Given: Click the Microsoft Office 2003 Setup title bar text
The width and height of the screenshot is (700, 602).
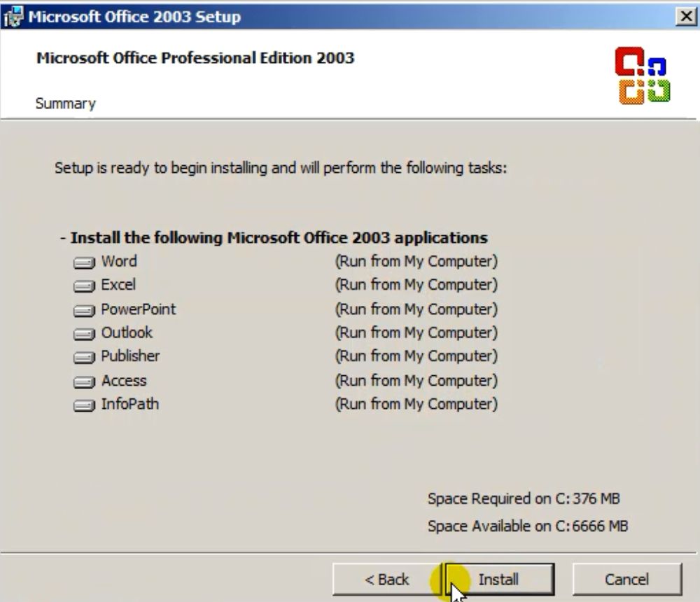Looking at the screenshot, I should 134,17.
